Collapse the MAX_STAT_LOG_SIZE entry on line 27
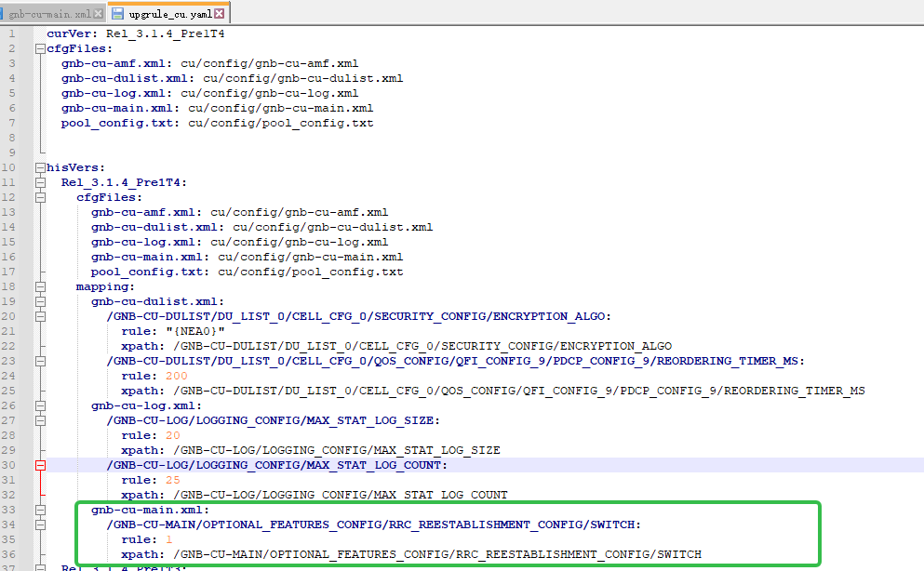Image resolution: width=924 pixels, height=571 pixels. click(x=40, y=420)
